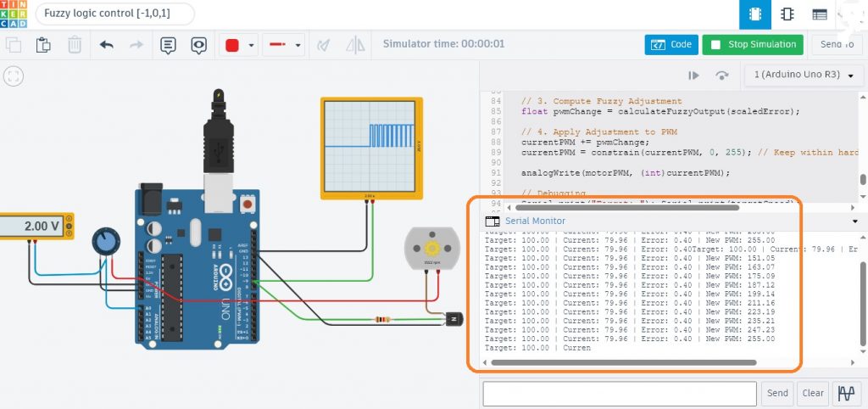Click the debugger step-over icon
Viewport: 868px width, 409px height.
(x=722, y=76)
